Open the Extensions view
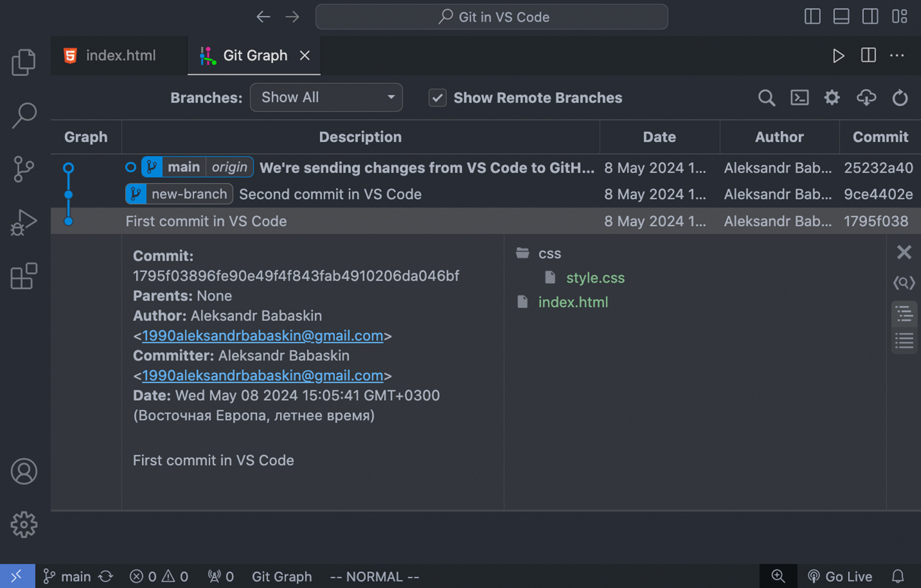 [24, 276]
